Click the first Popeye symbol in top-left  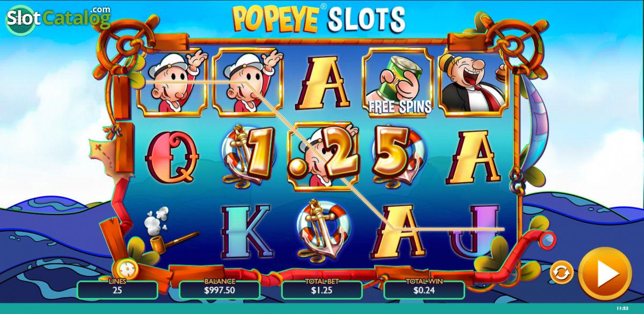coord(172,81)
